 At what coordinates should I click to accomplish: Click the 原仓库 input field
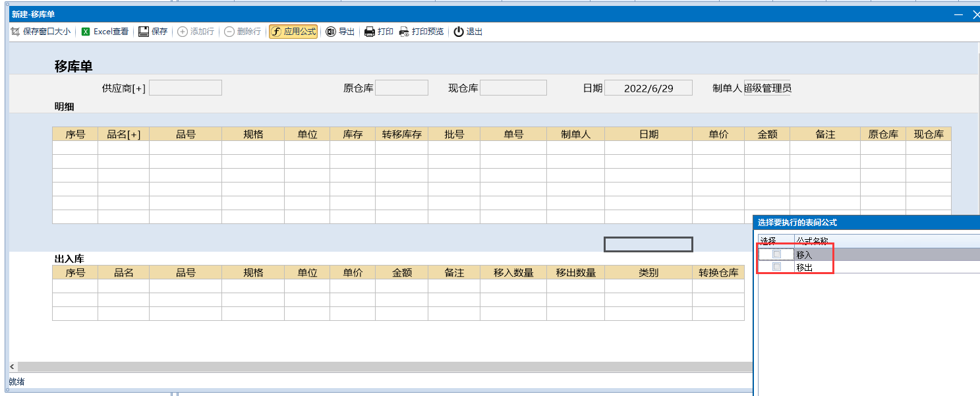click(x=401, y=88)
